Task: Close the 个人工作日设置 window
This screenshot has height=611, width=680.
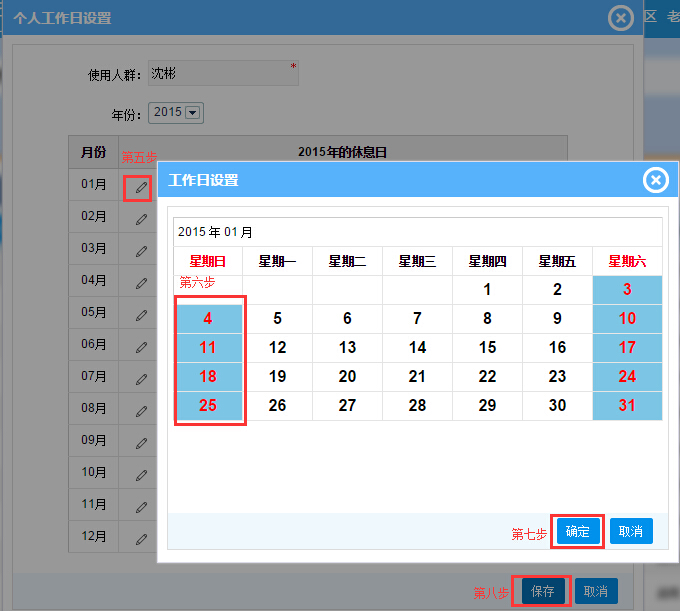Action: click(621, 18)
